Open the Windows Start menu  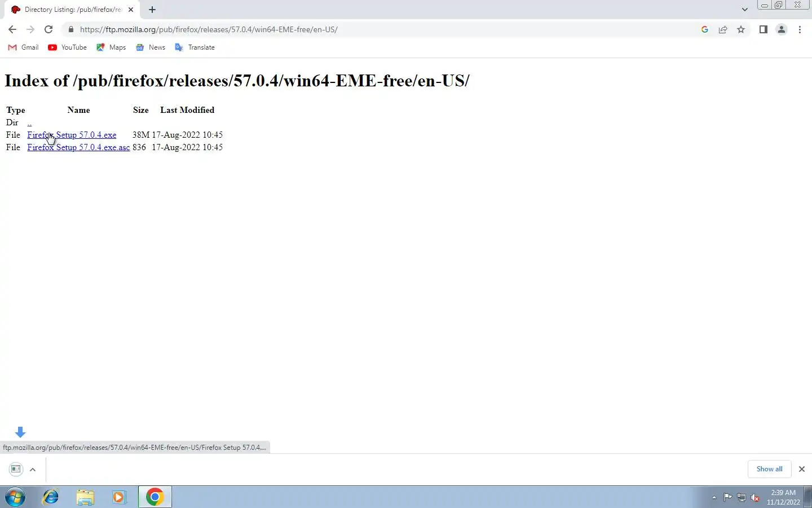pyautogui.click(x=15, y=497)
